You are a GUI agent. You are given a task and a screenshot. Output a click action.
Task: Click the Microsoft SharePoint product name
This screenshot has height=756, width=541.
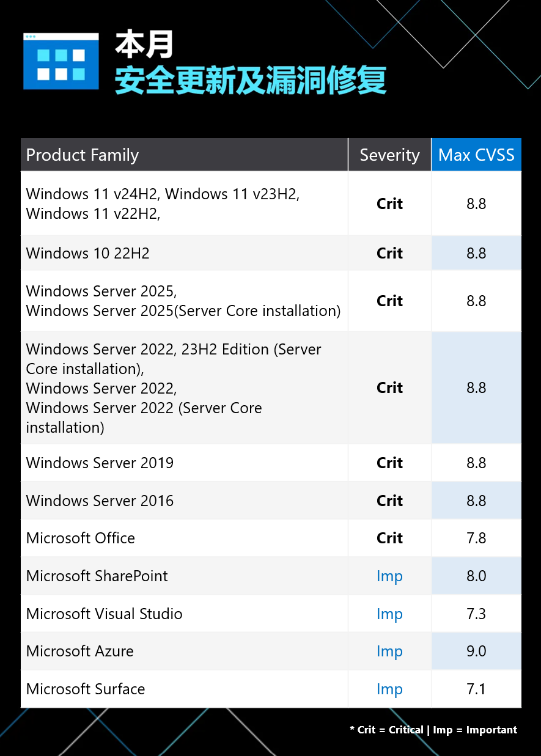(97, 576)
